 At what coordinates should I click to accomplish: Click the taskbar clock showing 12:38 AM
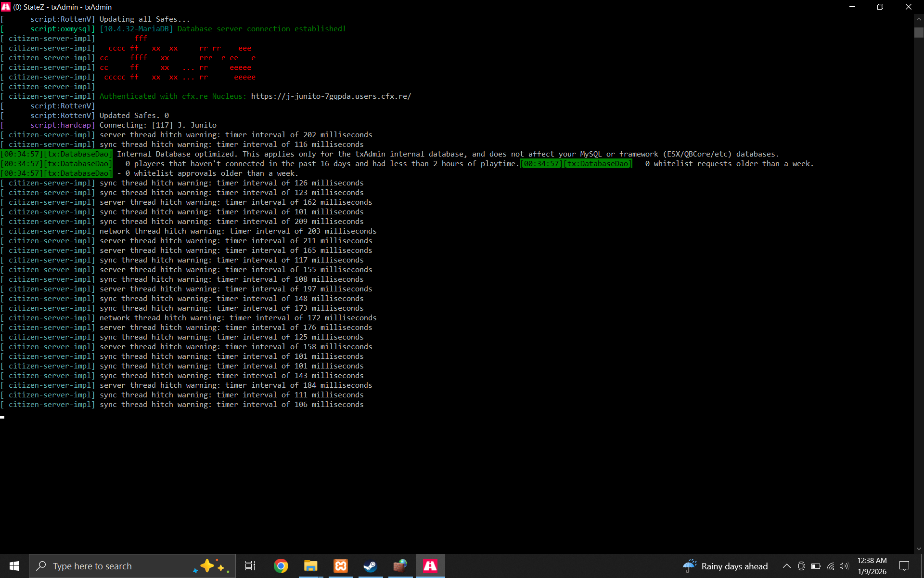coord(872,566)
